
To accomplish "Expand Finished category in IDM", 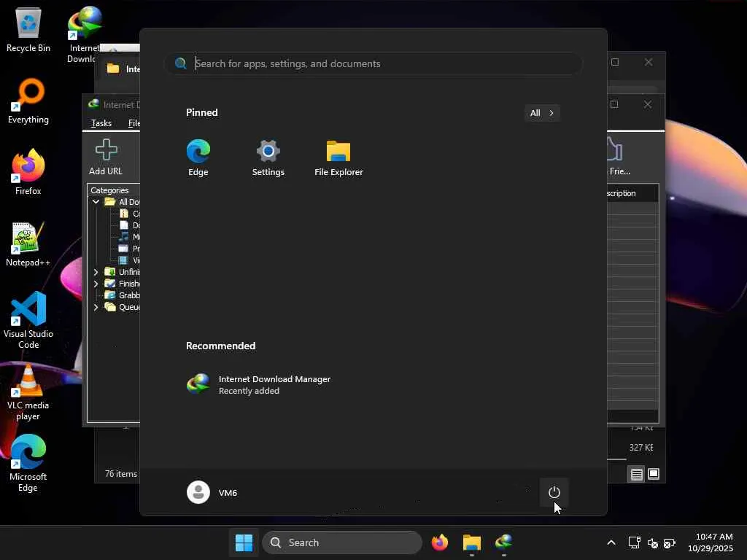I will click(96, 284).
